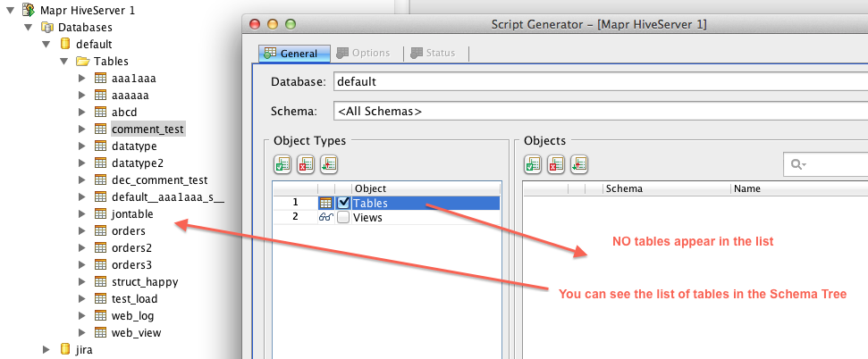Image resolution: width=868 pixels, height=359 pixels.
Task: Click the Objects search filter field
Action: (x=825, y=164)
